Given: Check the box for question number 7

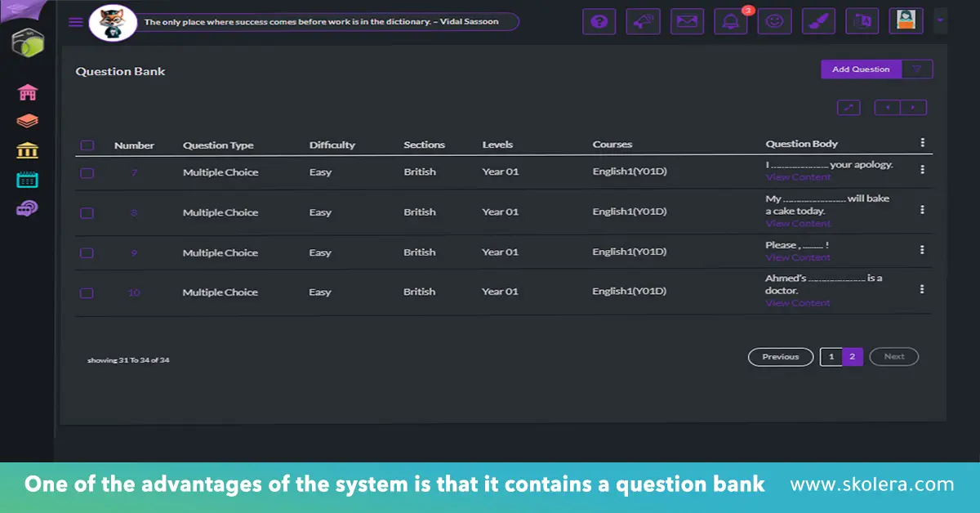Looking at the screenshot, I should [x=87, y=172].
